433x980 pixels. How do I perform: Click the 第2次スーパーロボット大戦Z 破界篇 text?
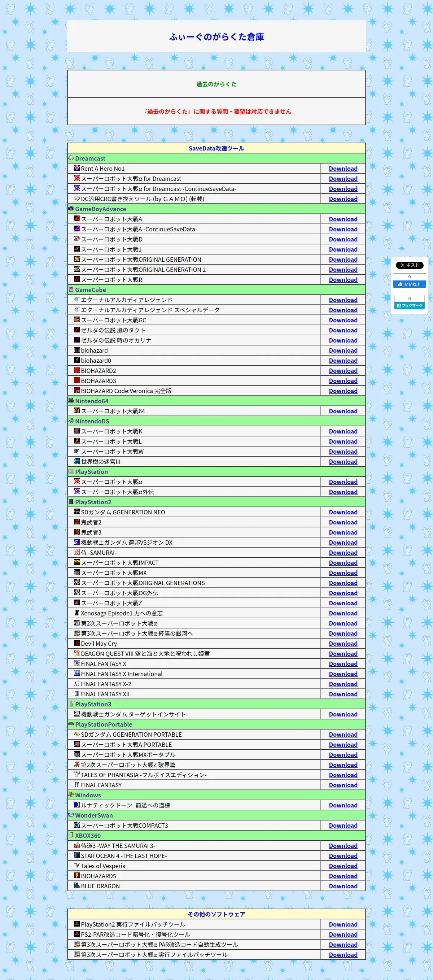(x=128, y=765)
